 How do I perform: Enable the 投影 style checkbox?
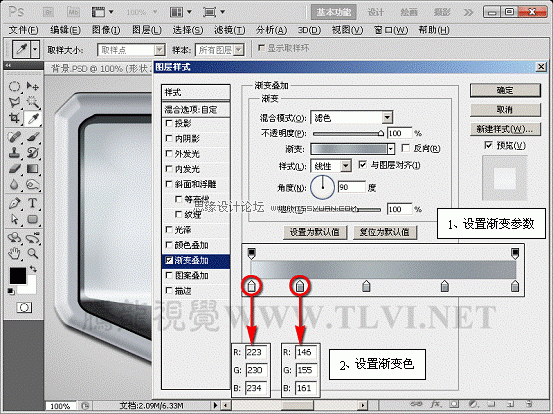(x=169, y=123)
